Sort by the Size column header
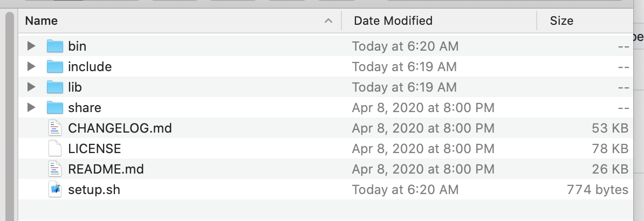The image size is (644, 221). [561, 21]
